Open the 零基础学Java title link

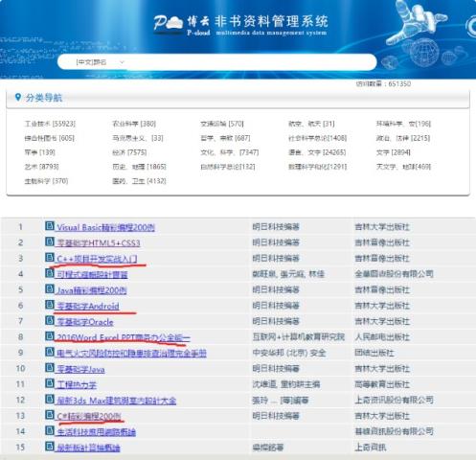[80, 369]
